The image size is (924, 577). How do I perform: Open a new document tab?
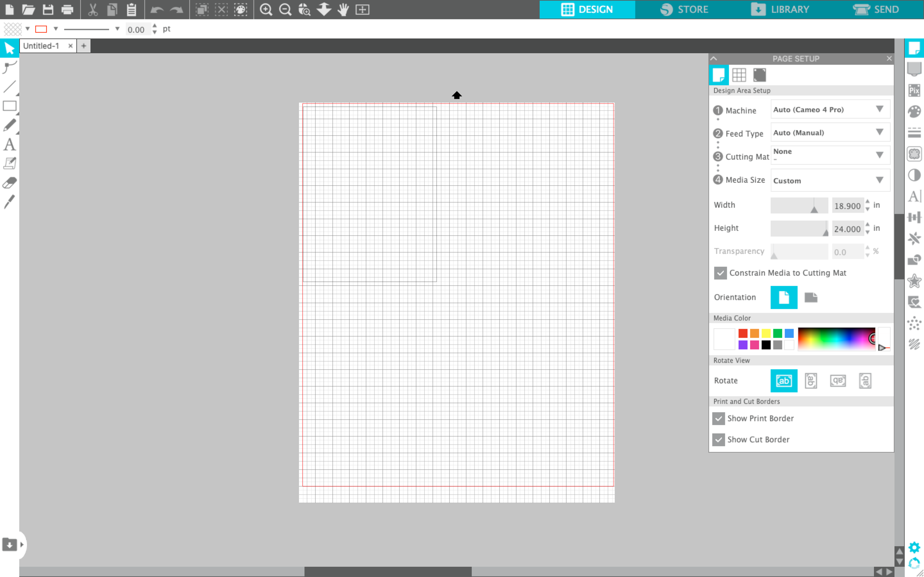click(x=83, y=46)
